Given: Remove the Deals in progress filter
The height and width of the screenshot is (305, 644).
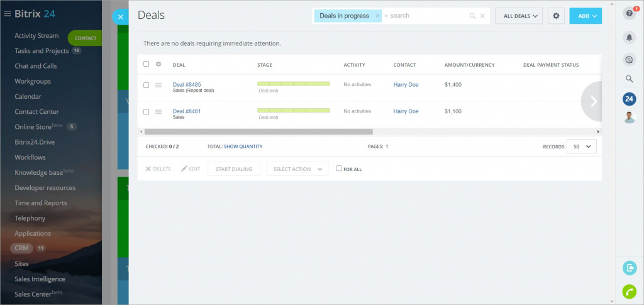Looking at the screenshot, I should coord(377,16).
